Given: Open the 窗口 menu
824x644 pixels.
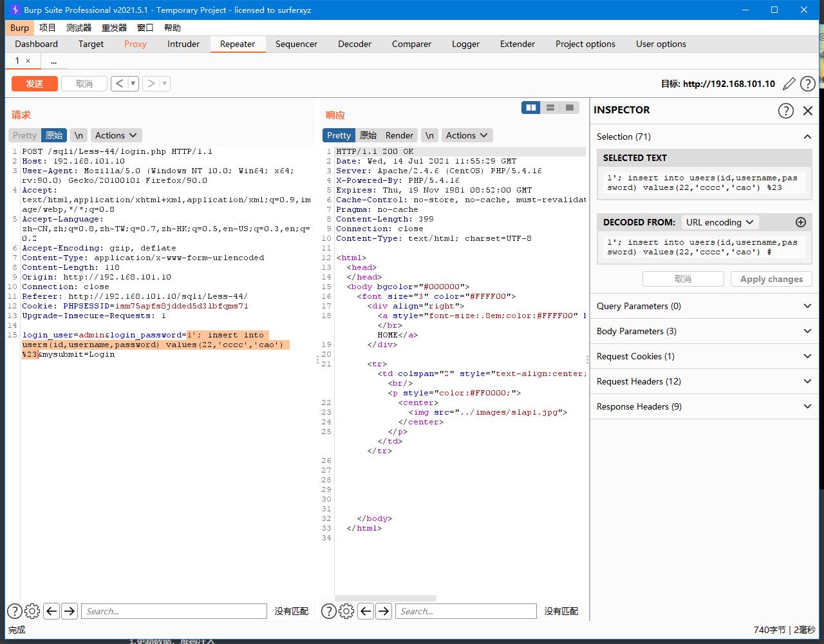Looking at the screenshot, I should pyautogui.click(x=145, y=28).
